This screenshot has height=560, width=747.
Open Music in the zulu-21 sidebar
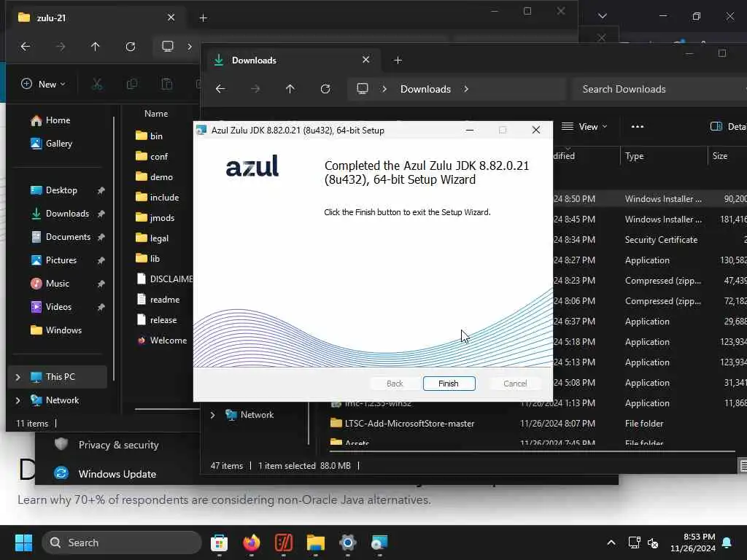click(x=57, y=284)
